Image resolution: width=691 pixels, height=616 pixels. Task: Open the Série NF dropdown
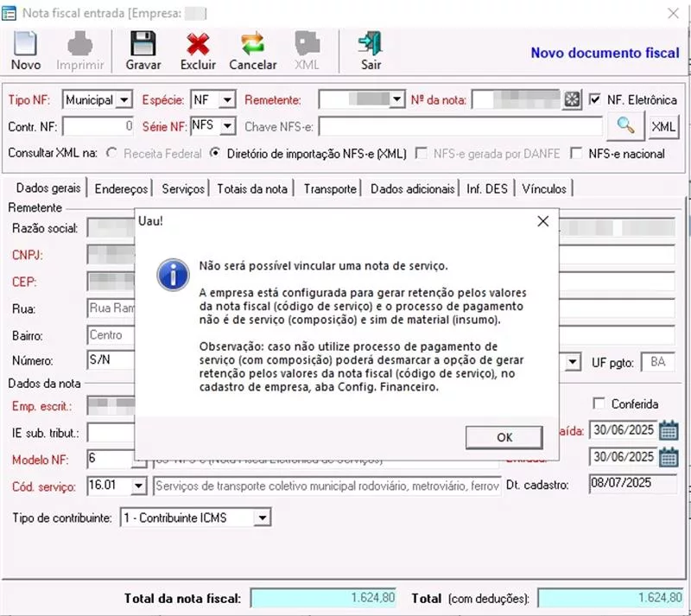coord(227,126)
